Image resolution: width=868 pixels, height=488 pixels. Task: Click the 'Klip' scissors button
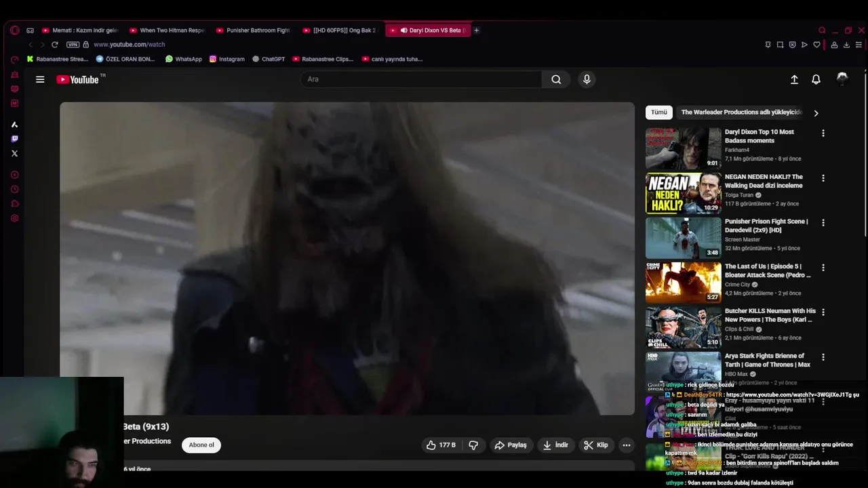tap(596, 445)
